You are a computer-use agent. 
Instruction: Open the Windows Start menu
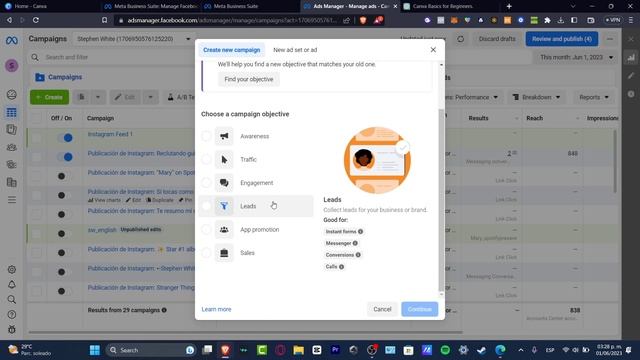pos(95,350)
